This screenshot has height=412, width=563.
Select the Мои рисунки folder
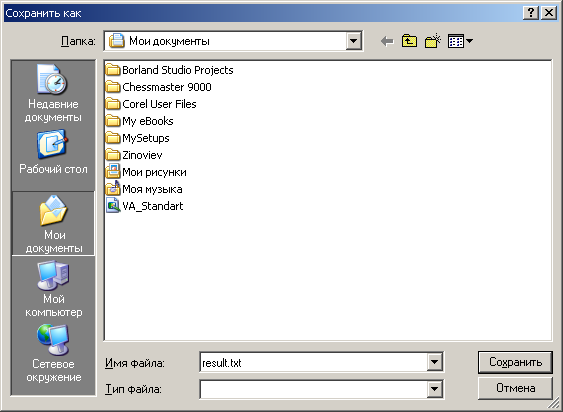(x=146, y=172)
